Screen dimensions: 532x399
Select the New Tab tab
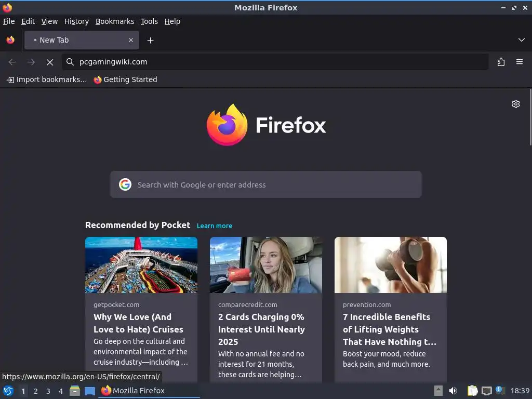[x=82, y=40]
